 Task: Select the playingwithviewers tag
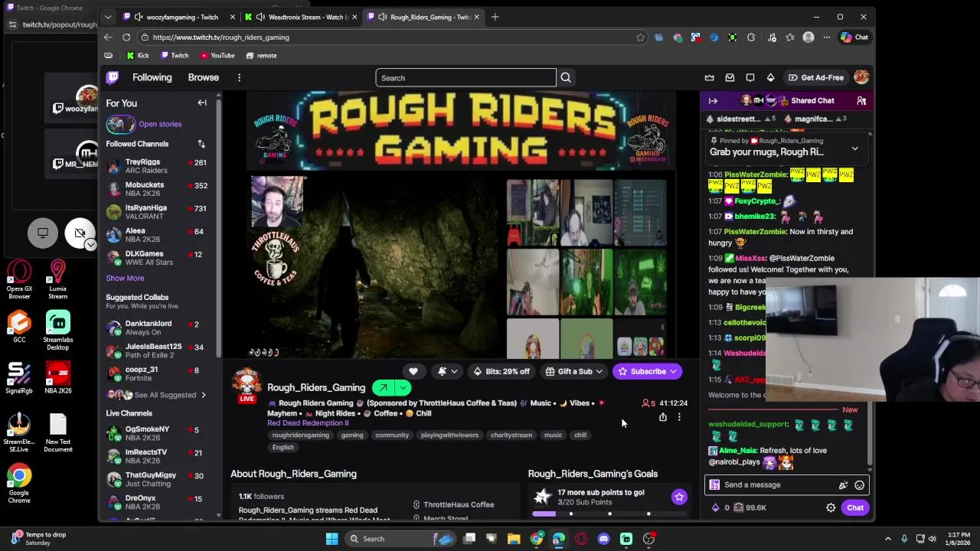coord(449,435)
